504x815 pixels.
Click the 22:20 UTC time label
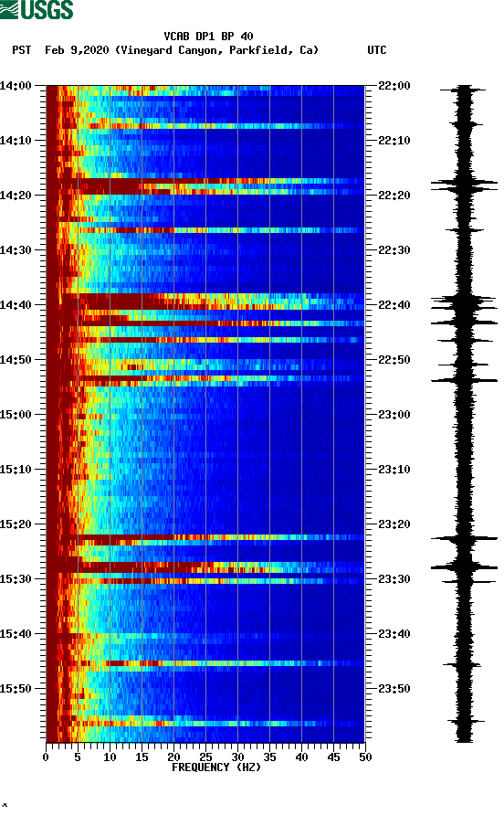(394, 196)
